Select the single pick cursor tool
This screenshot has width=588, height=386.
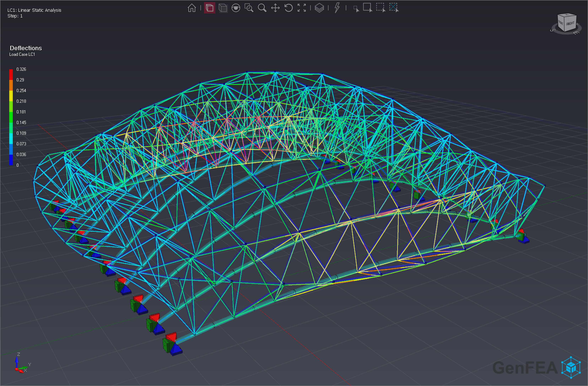356,9
